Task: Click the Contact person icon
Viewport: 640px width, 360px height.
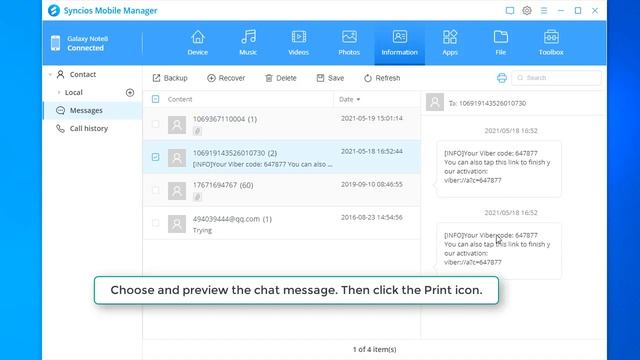Action: tap(60, 74)
